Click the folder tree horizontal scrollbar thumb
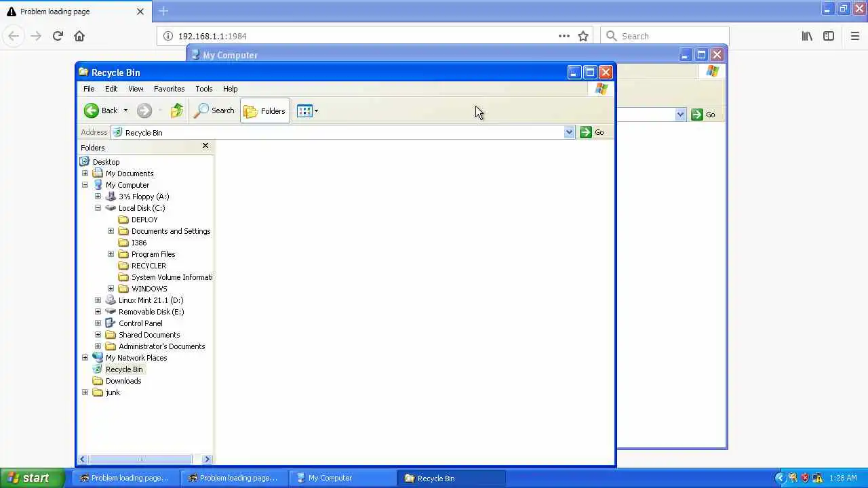 coord(140,460)
